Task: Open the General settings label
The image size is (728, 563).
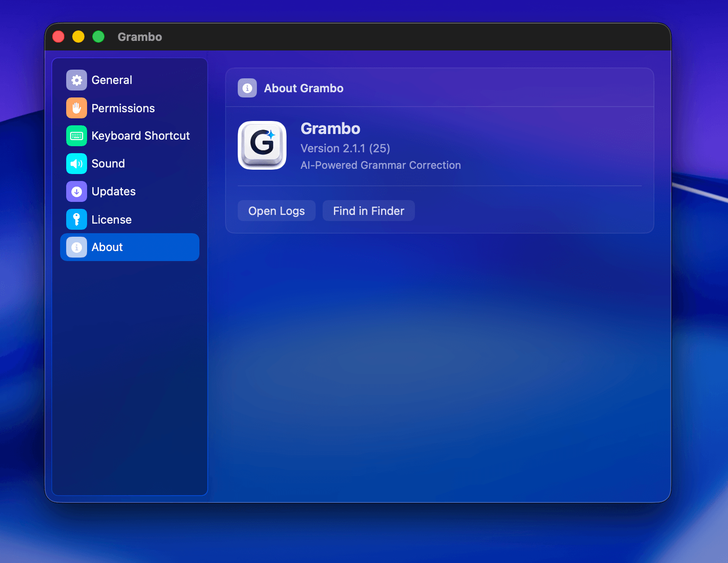Action: click(112, 80)
